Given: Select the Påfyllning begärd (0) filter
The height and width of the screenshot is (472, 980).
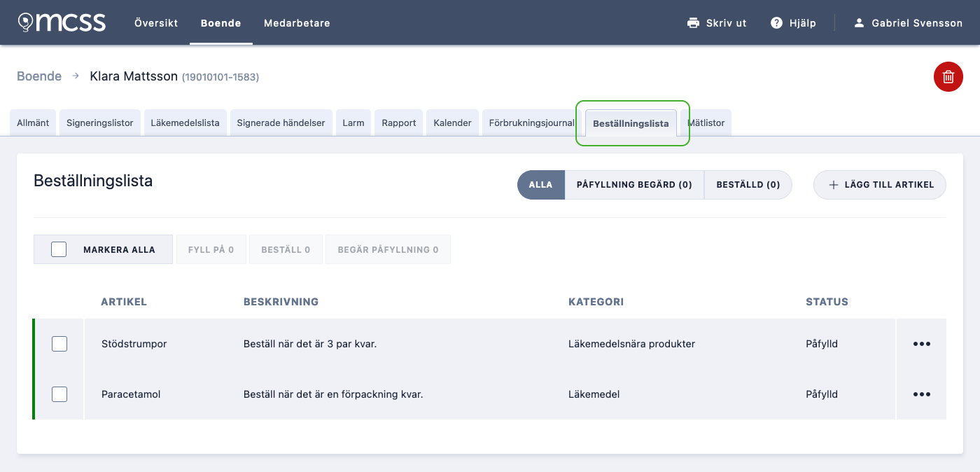Looking at the screenshot, I should coord(634,185).
